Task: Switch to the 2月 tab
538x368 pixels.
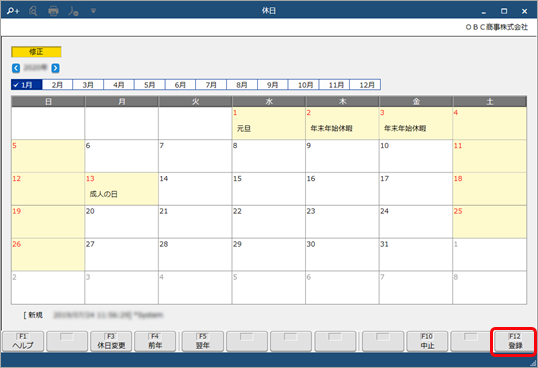Action: [x=57, y=85]
